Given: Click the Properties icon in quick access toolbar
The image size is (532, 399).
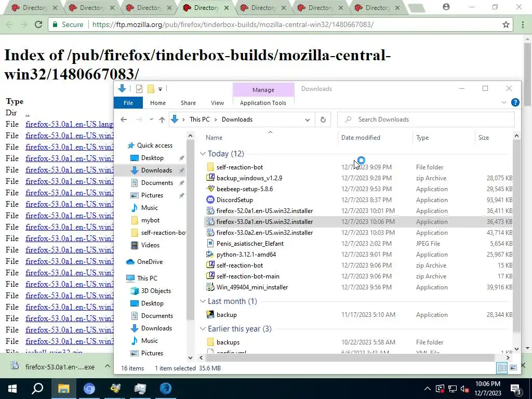Looking at the screenshot, I should click(139, 89).
